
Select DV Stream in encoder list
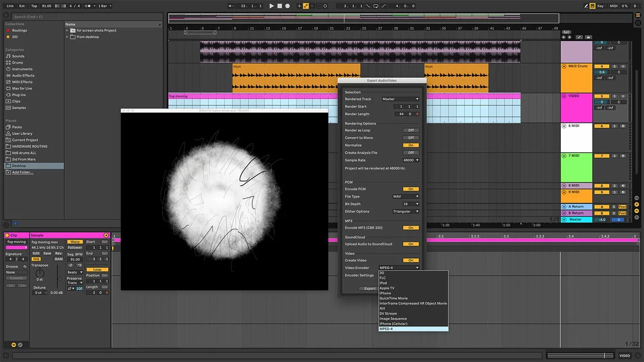(413, 313)
